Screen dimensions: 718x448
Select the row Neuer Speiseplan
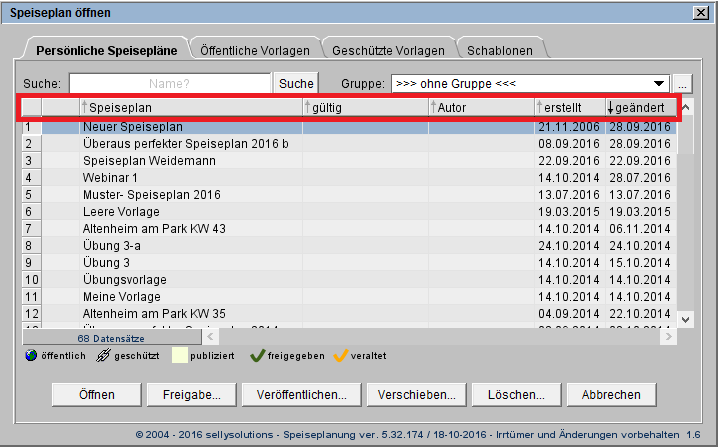pyautogui.click(x=349, y=127)
